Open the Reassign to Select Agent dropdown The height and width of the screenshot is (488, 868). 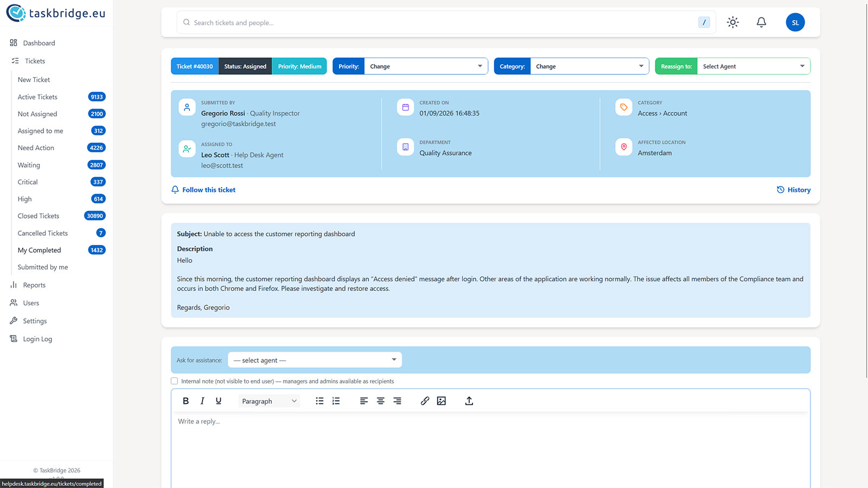pos(754,66)
